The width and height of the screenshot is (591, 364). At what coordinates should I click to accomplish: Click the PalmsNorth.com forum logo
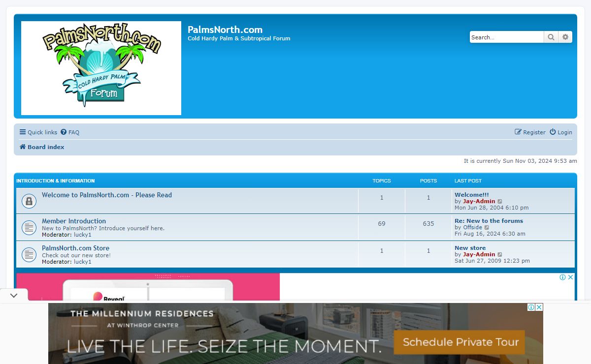(101, 68)
